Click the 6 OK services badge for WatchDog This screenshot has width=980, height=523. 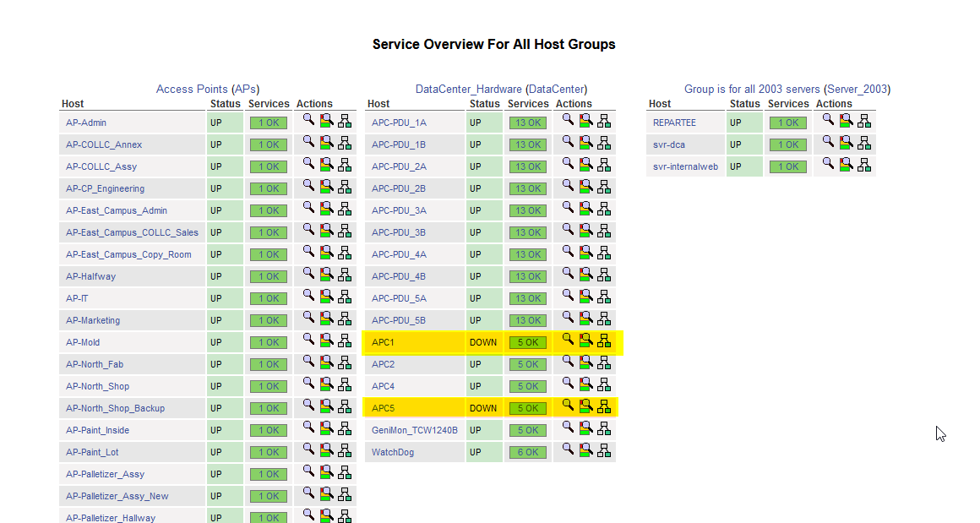[528, 452]
